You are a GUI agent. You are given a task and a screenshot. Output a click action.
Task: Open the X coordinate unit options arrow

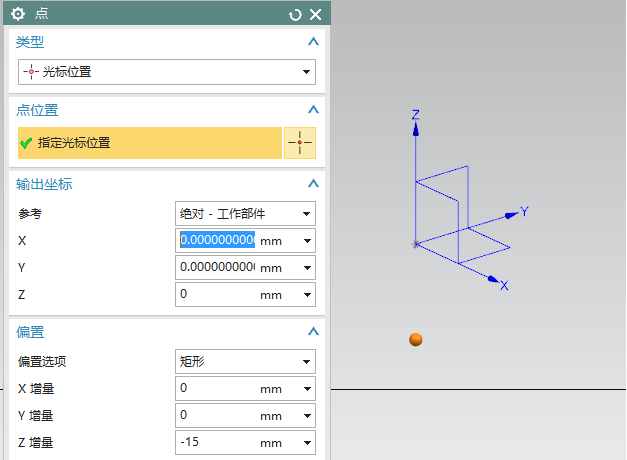pos(306,241)
